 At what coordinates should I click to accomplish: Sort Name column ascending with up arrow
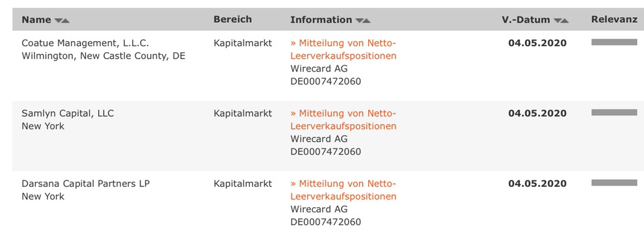66,21
